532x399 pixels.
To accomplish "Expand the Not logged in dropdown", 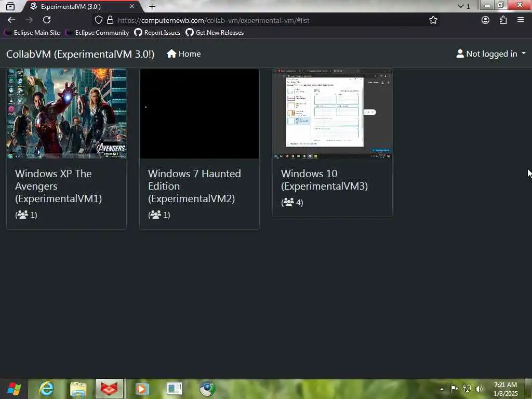I will pyautogui.click(x=491, y=54).
